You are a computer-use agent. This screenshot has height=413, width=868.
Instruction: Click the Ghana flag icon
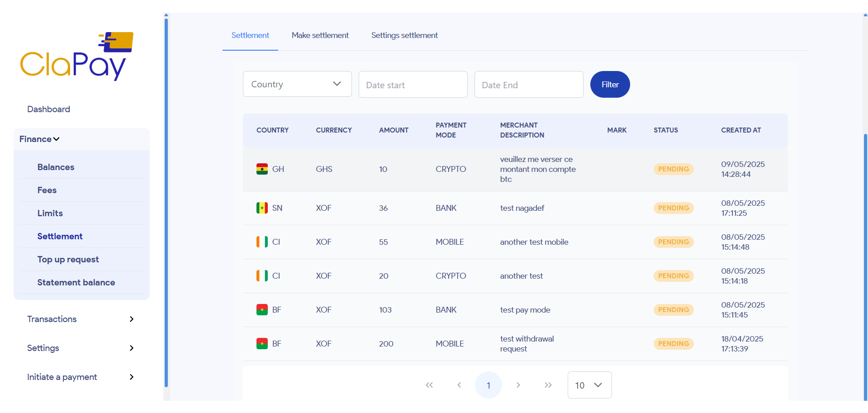[262, 169]
